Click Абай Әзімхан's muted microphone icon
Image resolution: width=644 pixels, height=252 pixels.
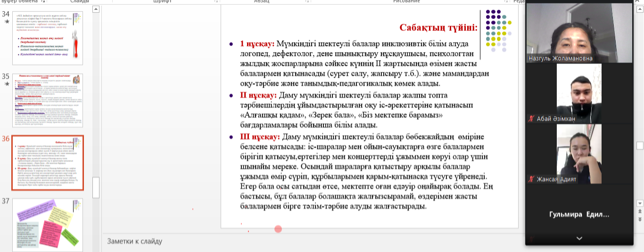click(x=532, y=119)
